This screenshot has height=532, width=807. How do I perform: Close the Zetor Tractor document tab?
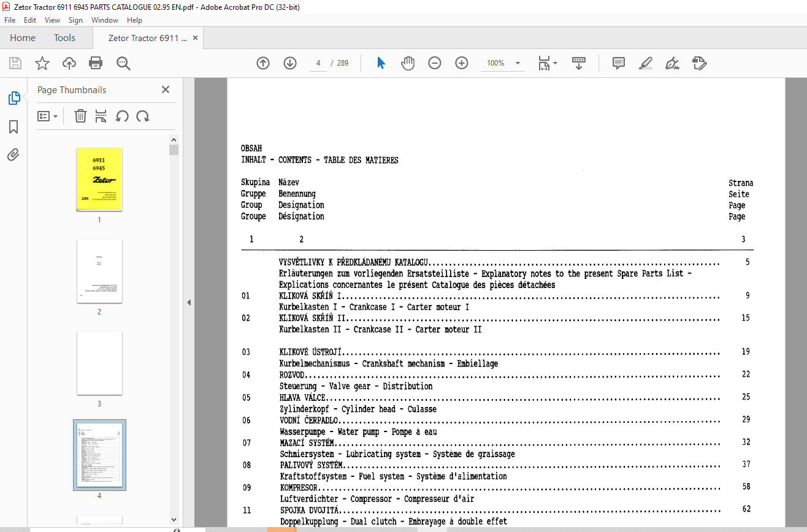point(196,38)
